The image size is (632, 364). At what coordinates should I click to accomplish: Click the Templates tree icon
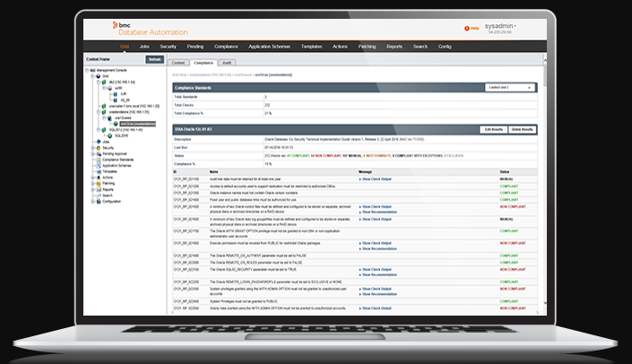[x=99, y=171]
